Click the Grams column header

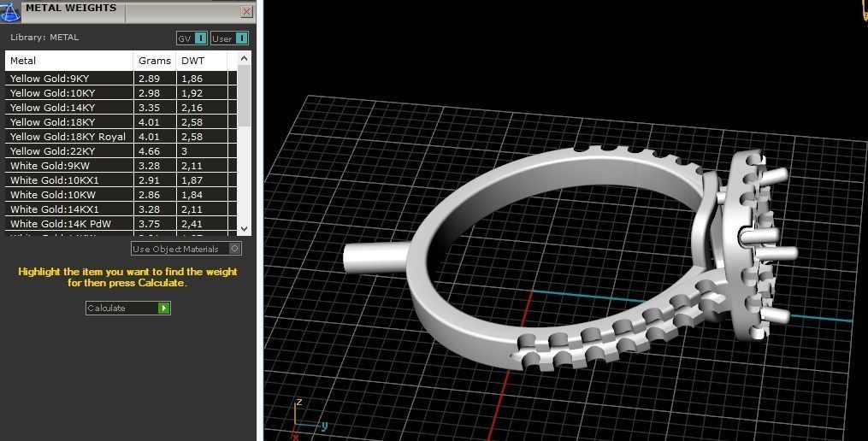(x=155, y=61)
